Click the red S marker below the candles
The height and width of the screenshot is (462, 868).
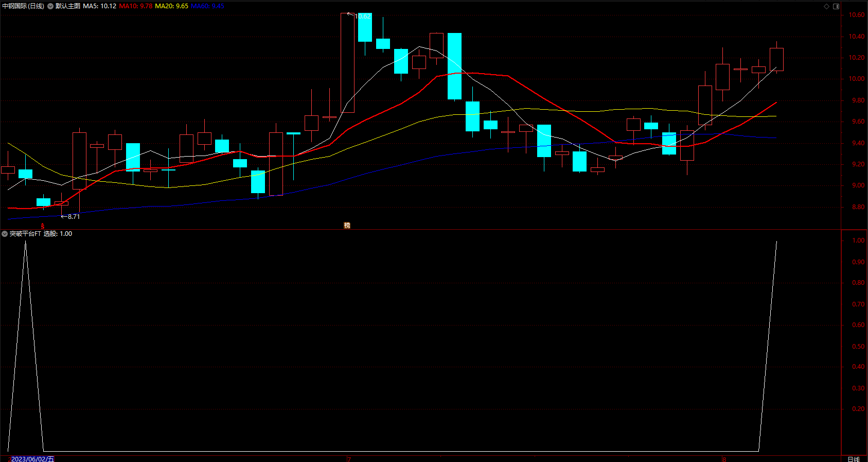pos(43,226)
